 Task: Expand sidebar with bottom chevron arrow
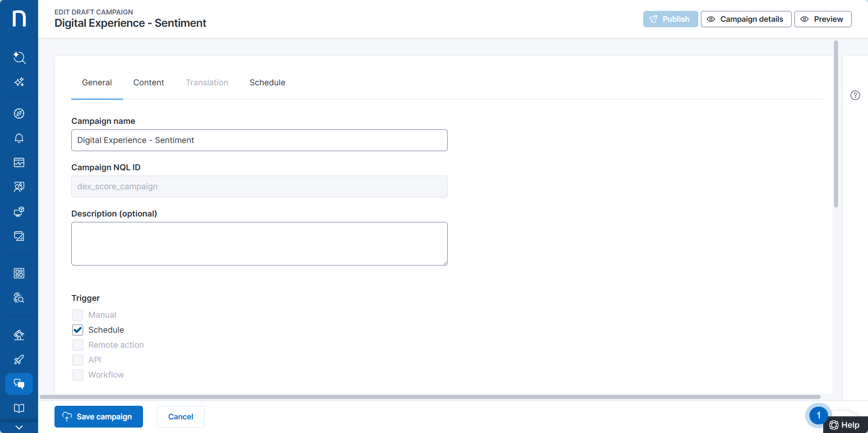19,427
